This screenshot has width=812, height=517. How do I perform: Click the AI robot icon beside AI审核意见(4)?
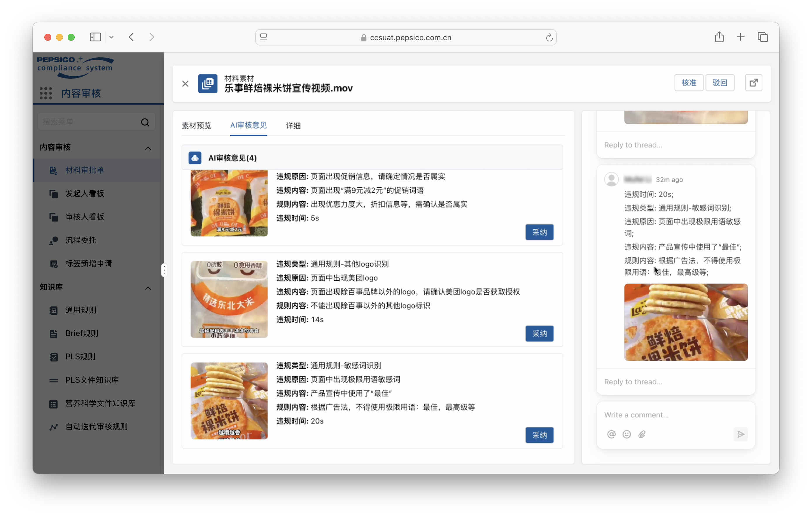coord(195,157)
